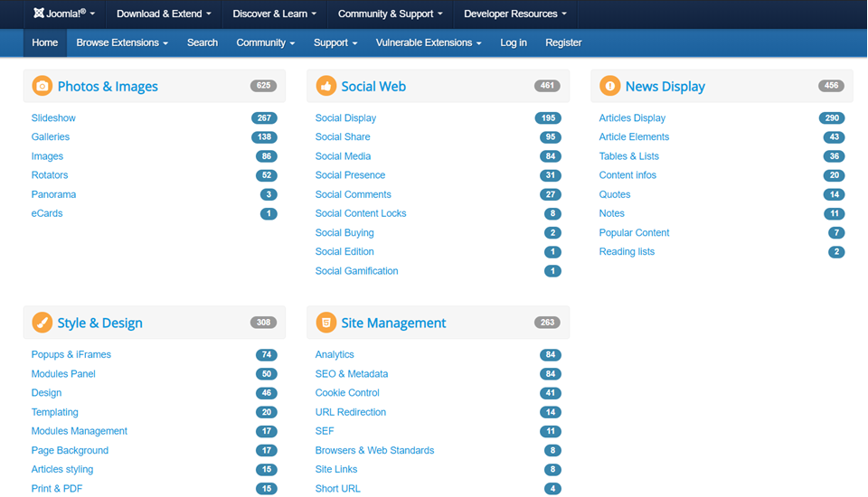Open the SEO & Metadata subcategory
This screenshot has height=497, width=868.
(352, 373)
